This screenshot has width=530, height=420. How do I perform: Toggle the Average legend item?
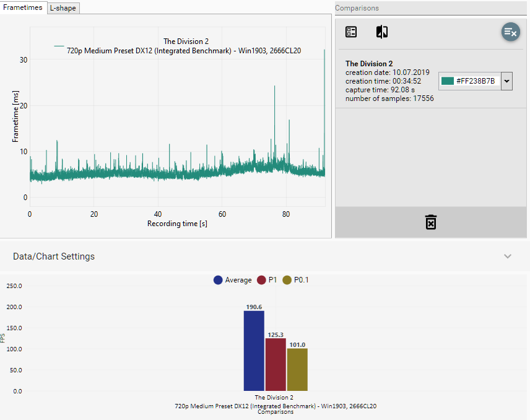click(233, 280)
